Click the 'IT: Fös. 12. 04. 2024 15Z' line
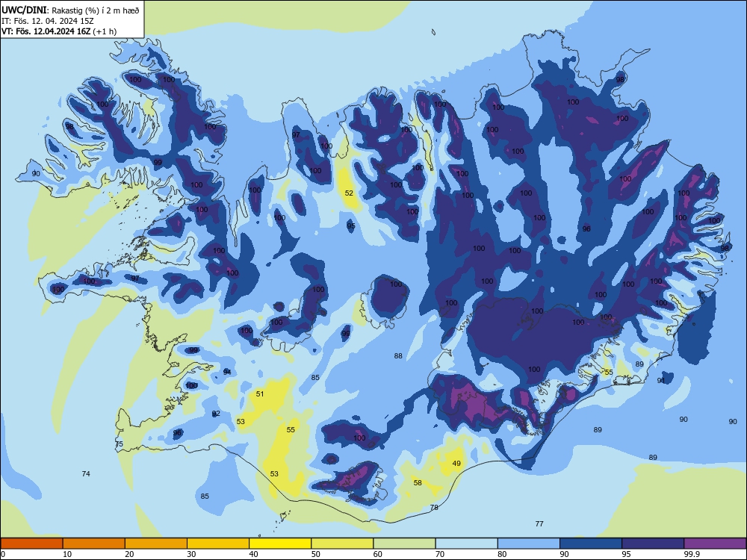Viewport: 747px width, 560px height. pyautogui.click(x=48, y=21)
